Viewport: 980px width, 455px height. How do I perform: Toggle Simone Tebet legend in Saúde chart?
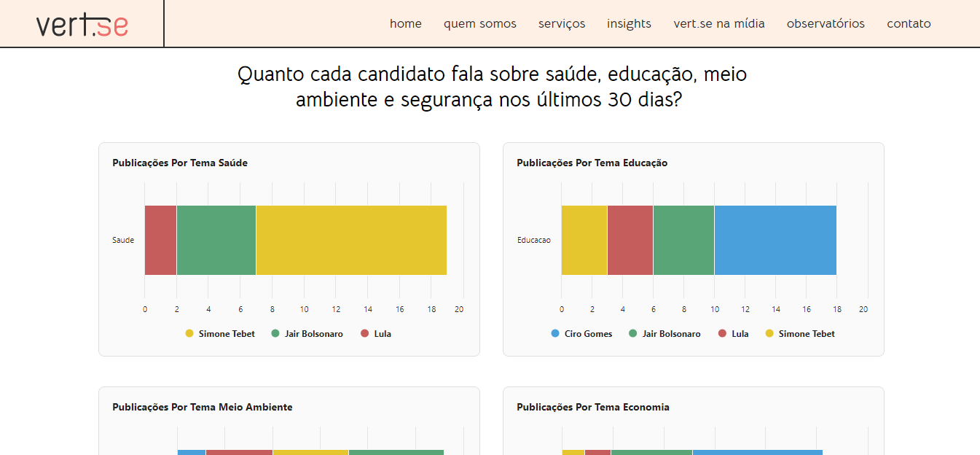point(220,334)
